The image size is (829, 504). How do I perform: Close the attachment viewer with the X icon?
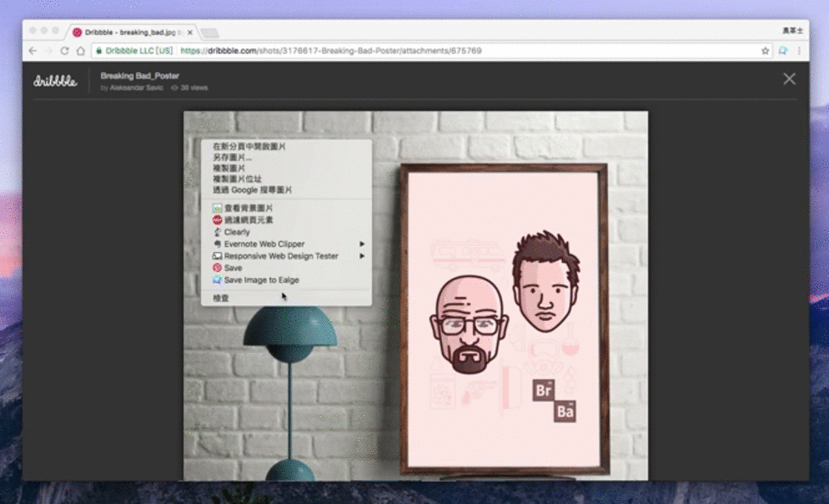tap(788, 79)
